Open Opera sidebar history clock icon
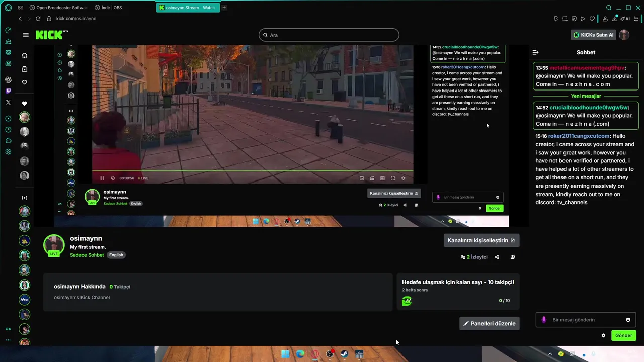The width and height of the screenshot is (644, 362). (8, 130)
